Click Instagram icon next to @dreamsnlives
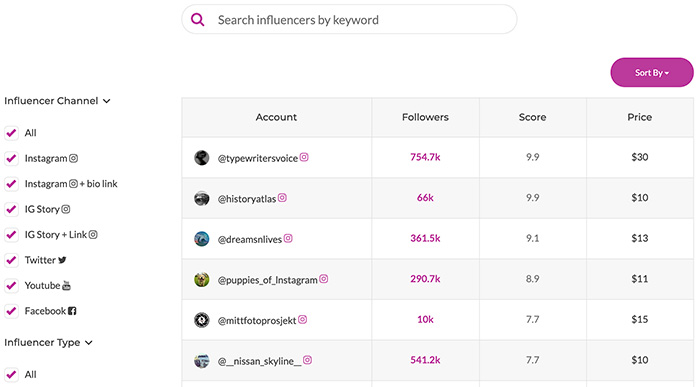This screenshot has height=387, width=700. tap(288, 238)
